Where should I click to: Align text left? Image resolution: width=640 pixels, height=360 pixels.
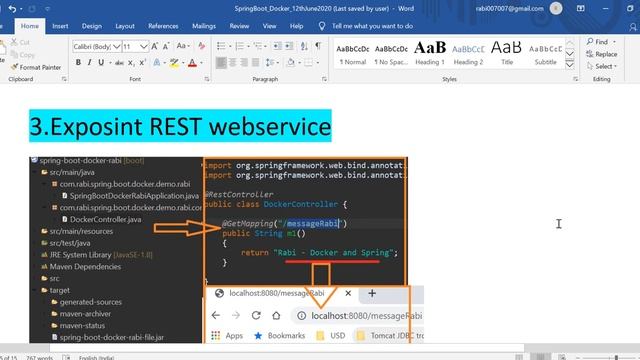221,62
